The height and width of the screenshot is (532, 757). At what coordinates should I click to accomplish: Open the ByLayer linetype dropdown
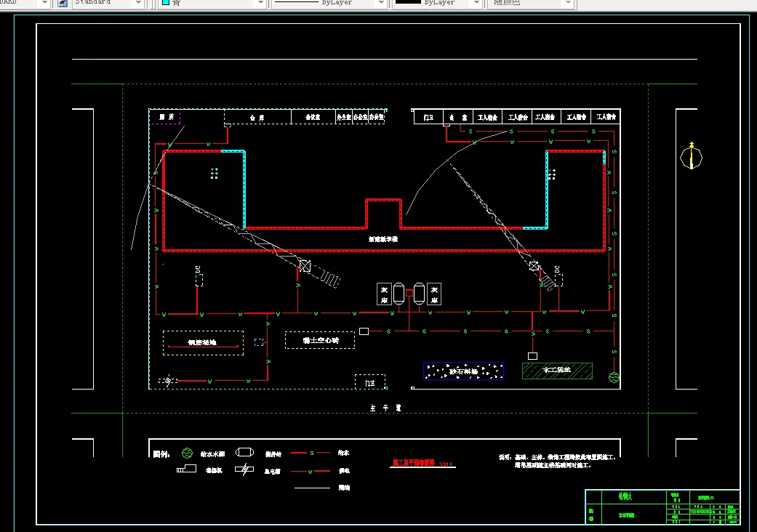click(381, 3)
